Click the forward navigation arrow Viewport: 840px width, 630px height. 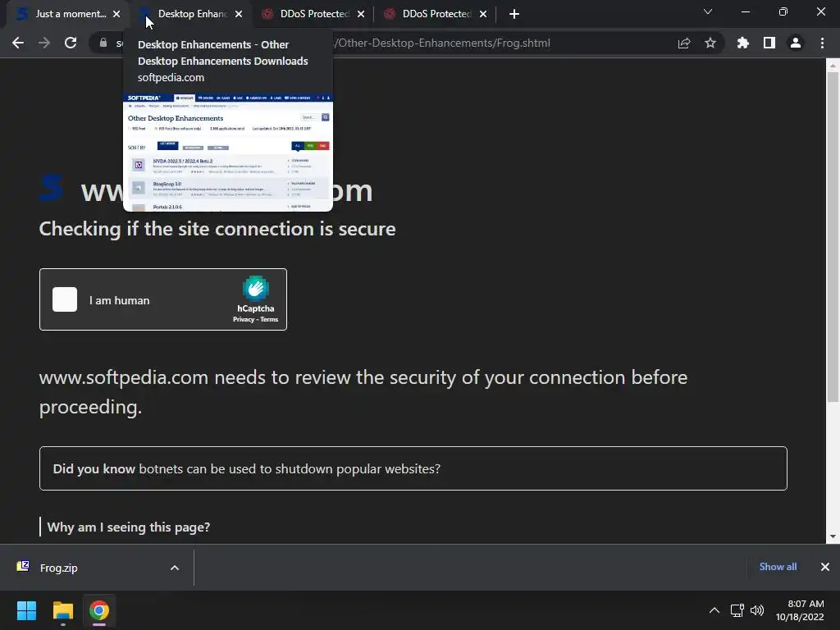point(44,43)
